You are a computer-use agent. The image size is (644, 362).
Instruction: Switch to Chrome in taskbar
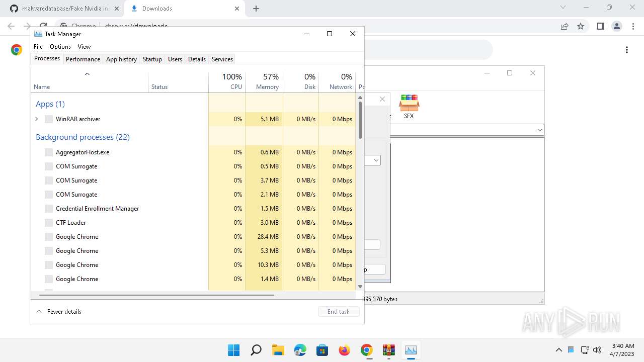367,350
